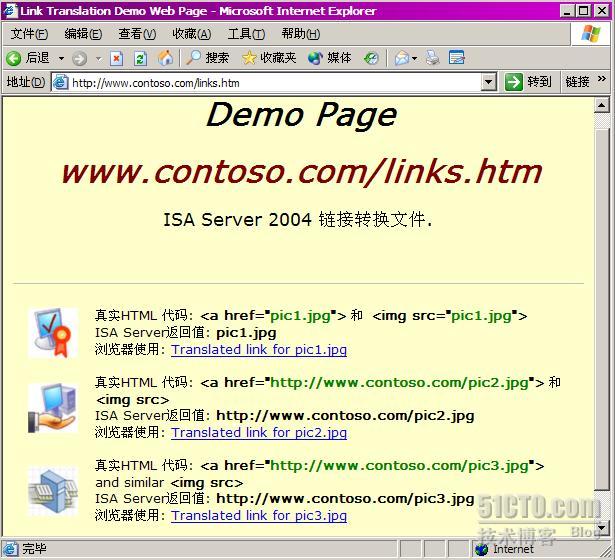This screenshot has height=560, width=615.
Task: Click the 地址(D) address label
Action: click(x=25, y=82)
